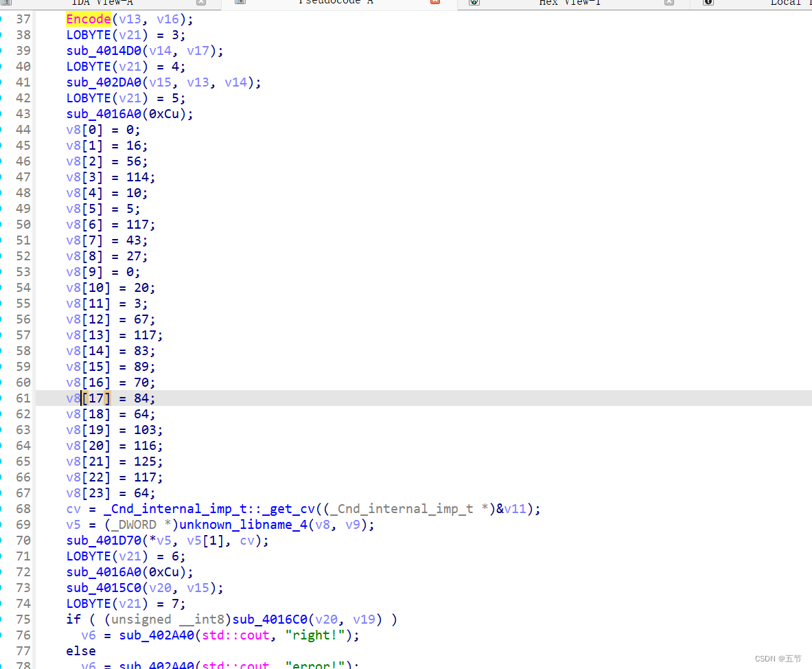The height and width of the screenshot is (669, 812).
Task: Click sub_4016A0 on line 43
Action: [x=104, y=114]
